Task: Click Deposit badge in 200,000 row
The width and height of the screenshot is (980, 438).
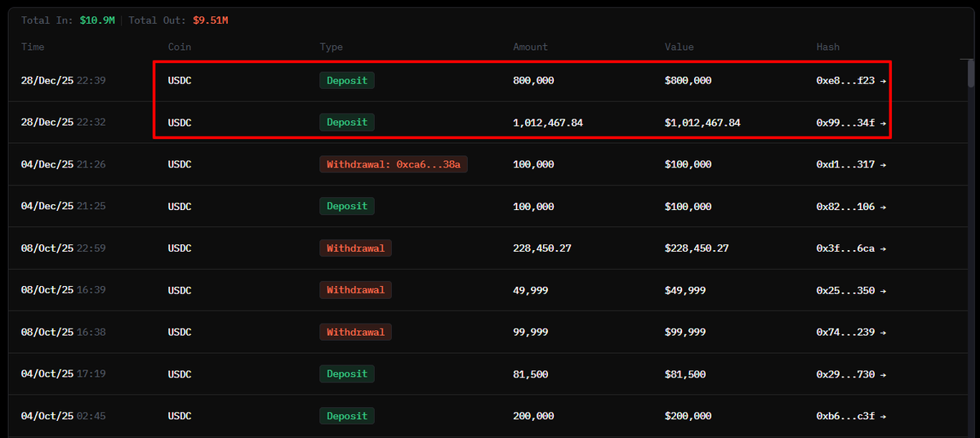Action: pos(347,415)
